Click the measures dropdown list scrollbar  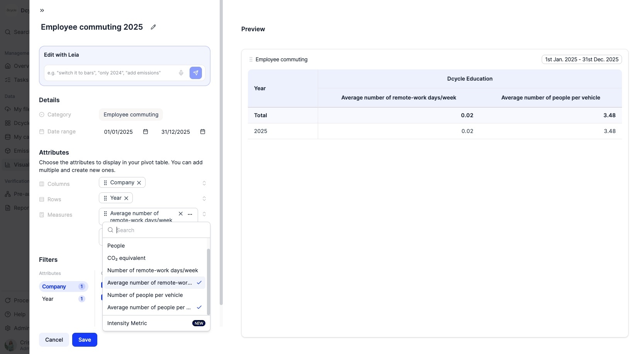[208, 282]
